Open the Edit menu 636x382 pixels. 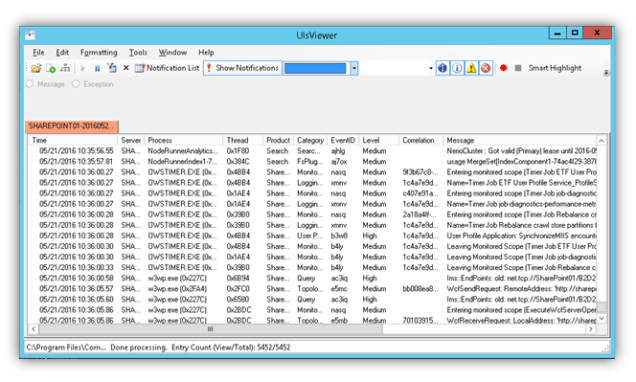click(62, 52)
